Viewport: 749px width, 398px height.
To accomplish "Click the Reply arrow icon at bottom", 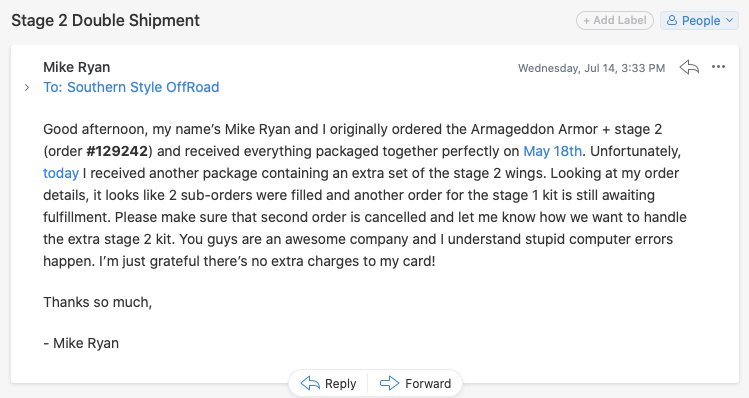I will [x=310, y=383].
